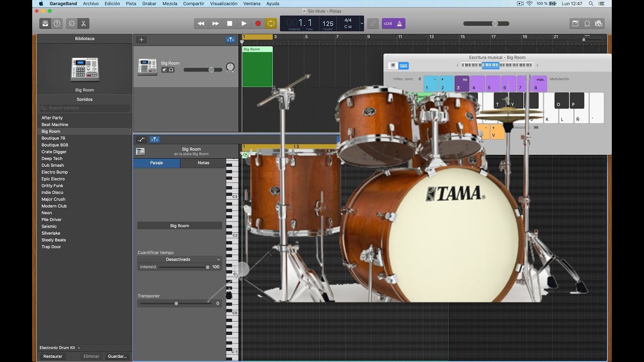Open the Mezcla menu

170,4
